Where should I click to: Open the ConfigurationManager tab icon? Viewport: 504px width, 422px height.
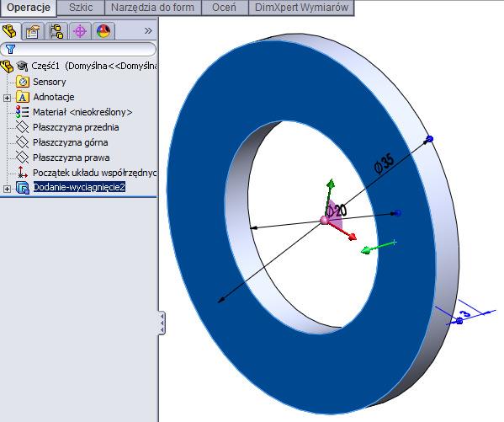coord(56,31)
